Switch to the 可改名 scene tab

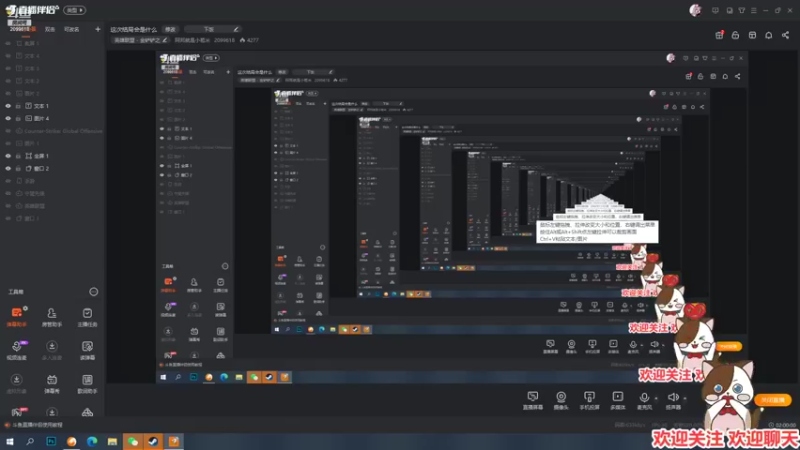pos(71,29)
